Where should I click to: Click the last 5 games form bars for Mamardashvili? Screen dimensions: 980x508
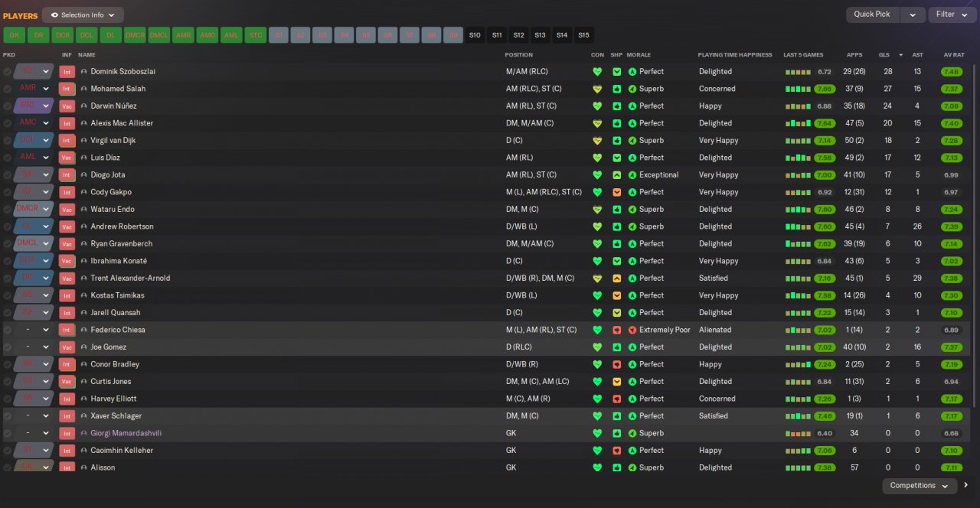tap(798, 433)
